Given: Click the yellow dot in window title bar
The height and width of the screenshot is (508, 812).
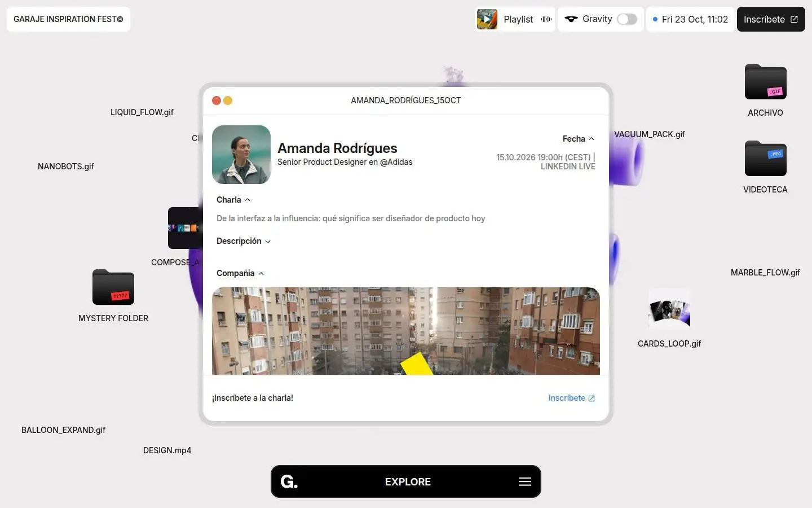Looking at the screenshot, I should pyautogui.click(x=228, y=100).
